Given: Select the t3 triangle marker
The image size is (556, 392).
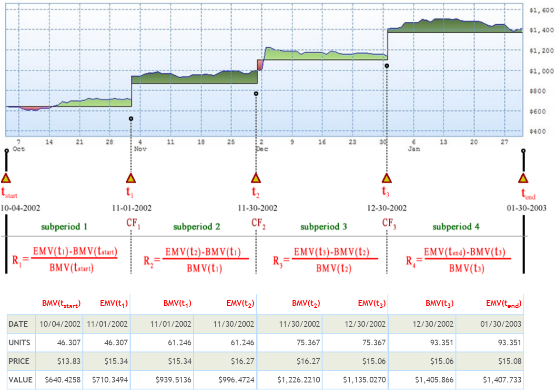Looking at the screenshot, I should click(x=386, y=178).
